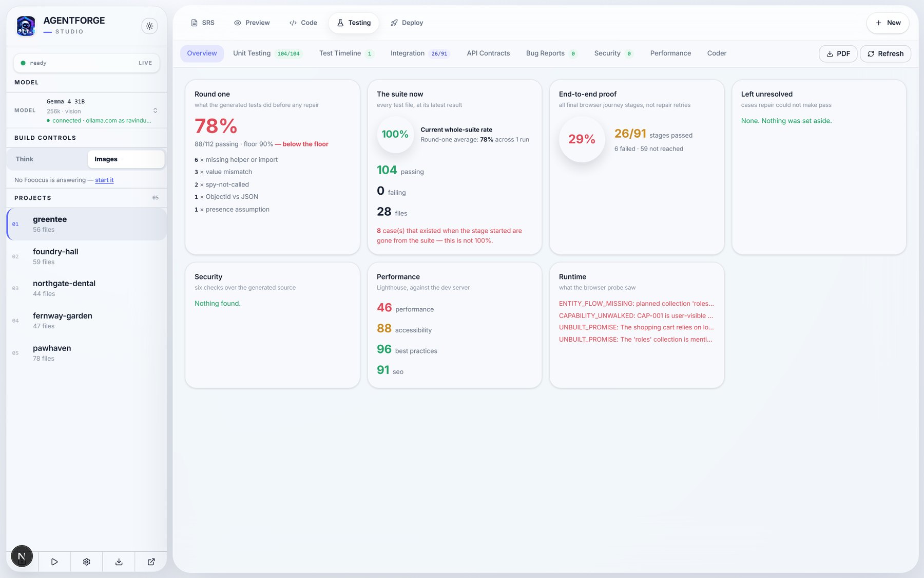Viewport: 924px width, 578px height.
Task: Open the Bug Reports sub-tab
Action: point(552,53)
